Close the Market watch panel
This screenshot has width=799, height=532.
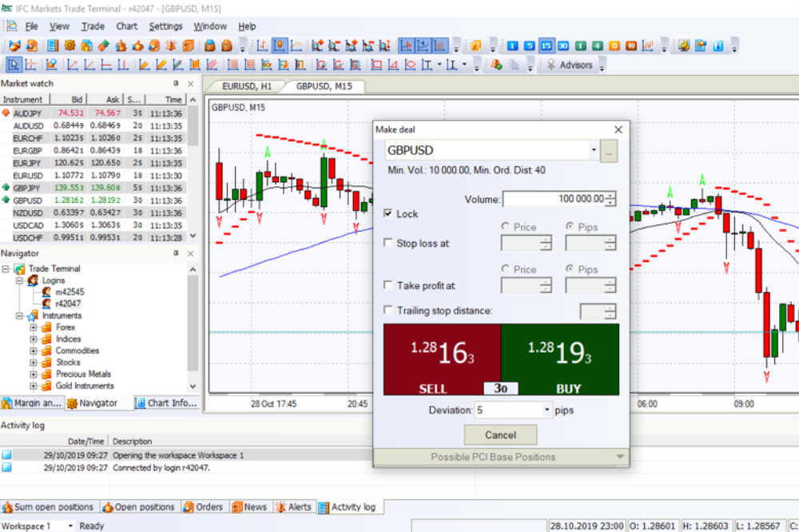pyautogui.click(x=191, y=84)
